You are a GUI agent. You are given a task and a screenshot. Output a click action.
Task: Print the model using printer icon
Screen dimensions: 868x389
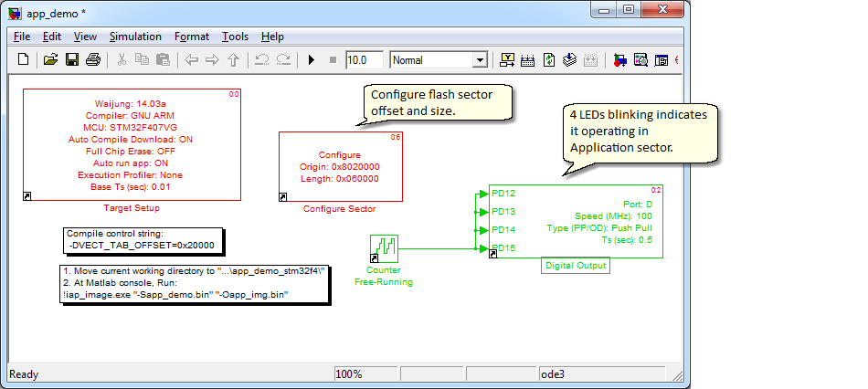(x=93, y=59)
